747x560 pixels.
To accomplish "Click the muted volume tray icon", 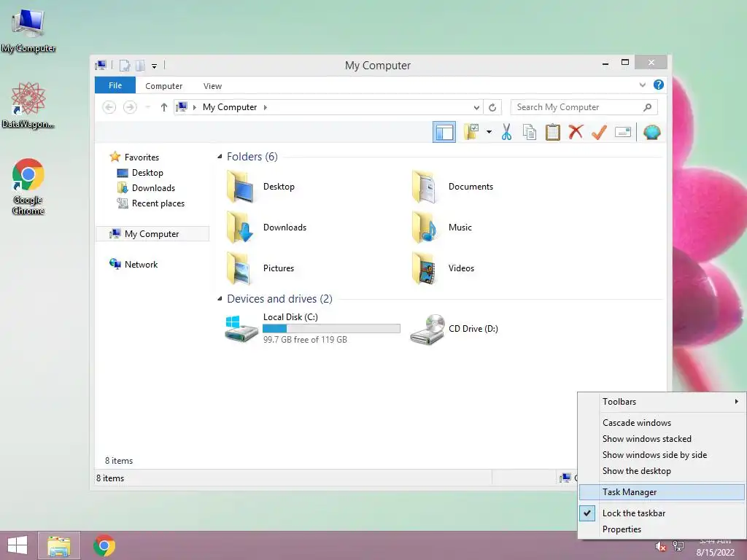I will pos(660,546).
